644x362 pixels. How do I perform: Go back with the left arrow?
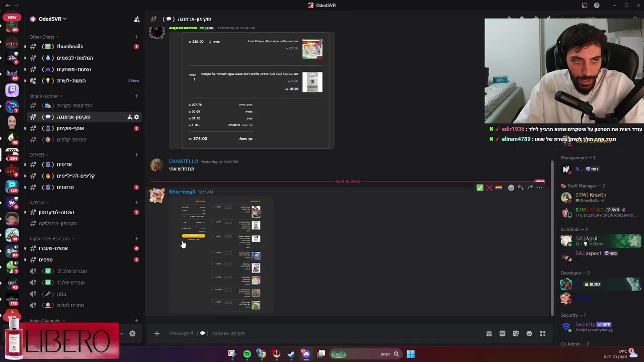point(8,5)
